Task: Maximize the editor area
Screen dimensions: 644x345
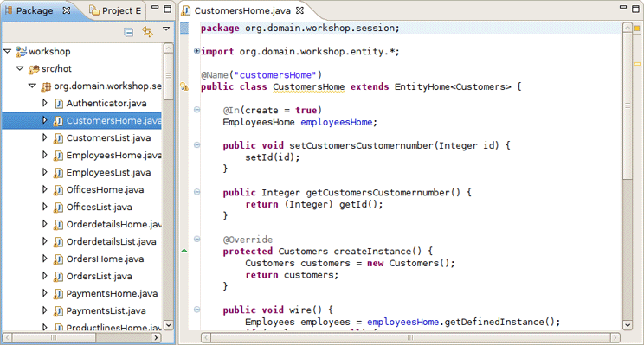Action: 636,9
